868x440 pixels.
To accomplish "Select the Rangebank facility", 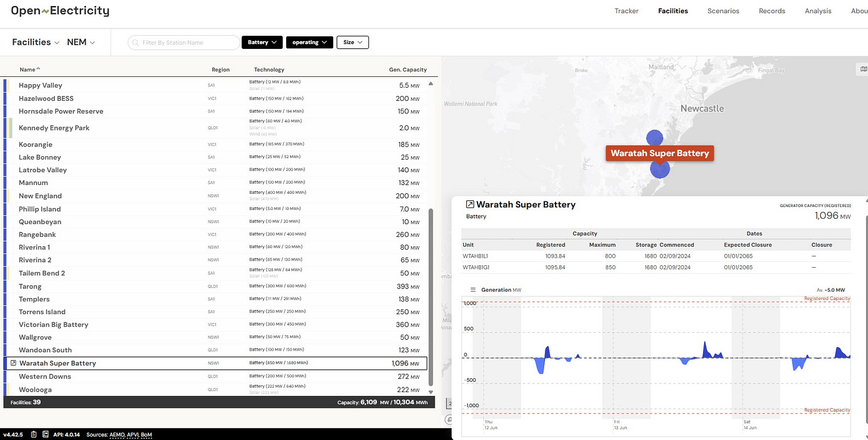I will [x=215, y=235].
